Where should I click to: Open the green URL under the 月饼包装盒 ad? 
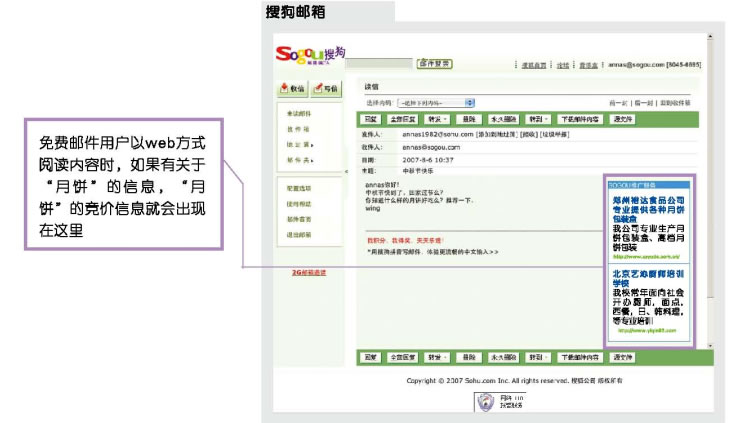(646, 257)
